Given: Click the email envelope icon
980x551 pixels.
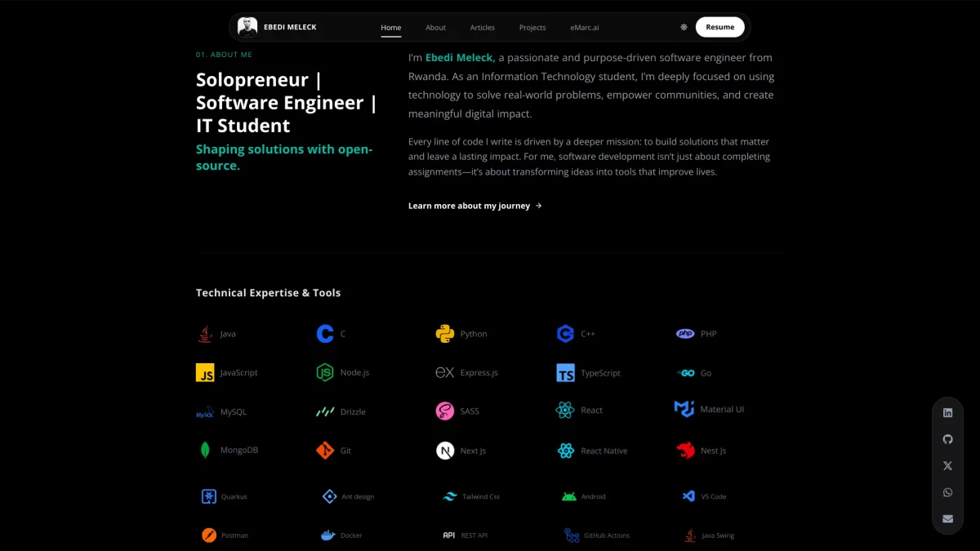Looking at the screenshot, I should [x=947, y=518].
